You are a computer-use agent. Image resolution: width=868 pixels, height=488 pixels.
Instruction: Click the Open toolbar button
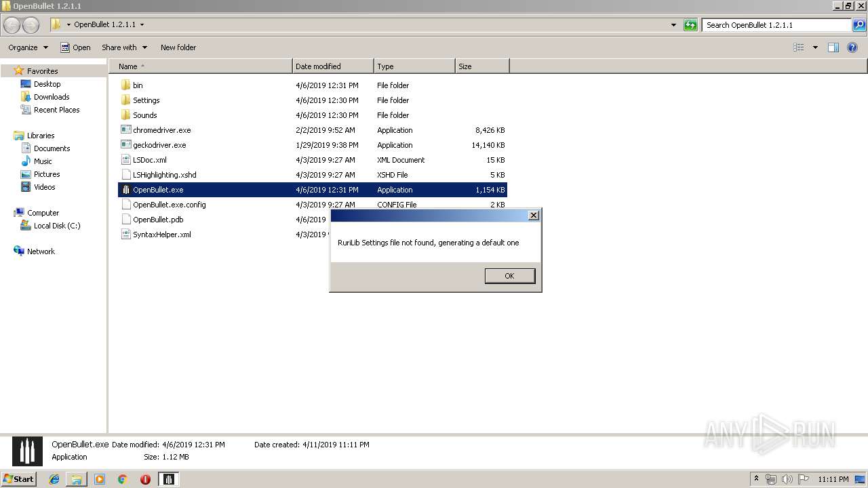click(75, 47)
